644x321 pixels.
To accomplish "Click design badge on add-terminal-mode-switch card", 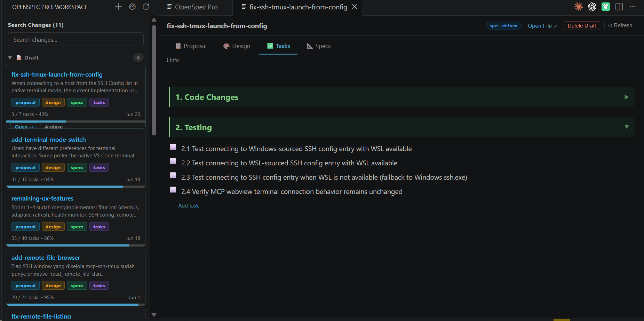I will tap(53, 167).
